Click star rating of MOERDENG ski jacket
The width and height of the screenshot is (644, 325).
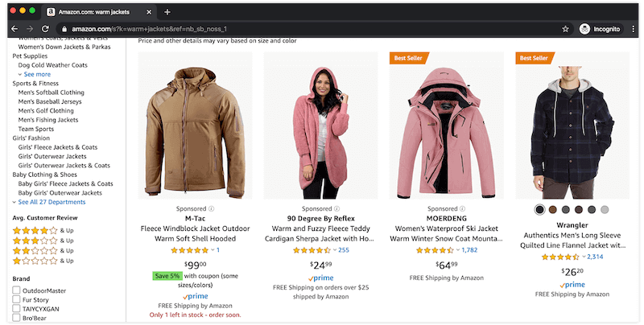click(x=435, y=250)
